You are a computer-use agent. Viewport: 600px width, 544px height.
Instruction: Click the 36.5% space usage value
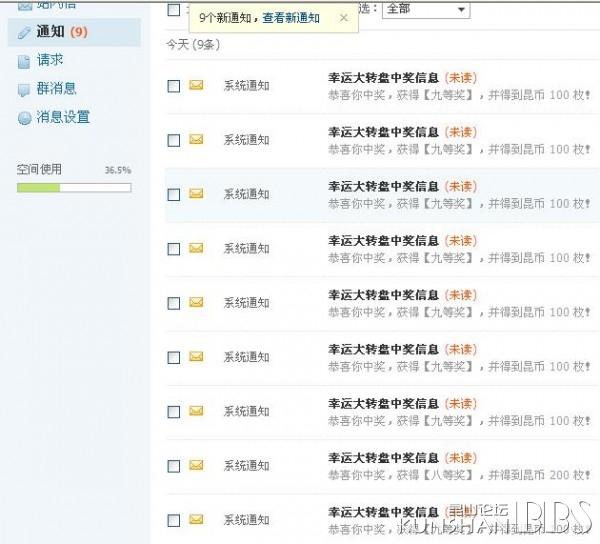click(x=118, y=170)
